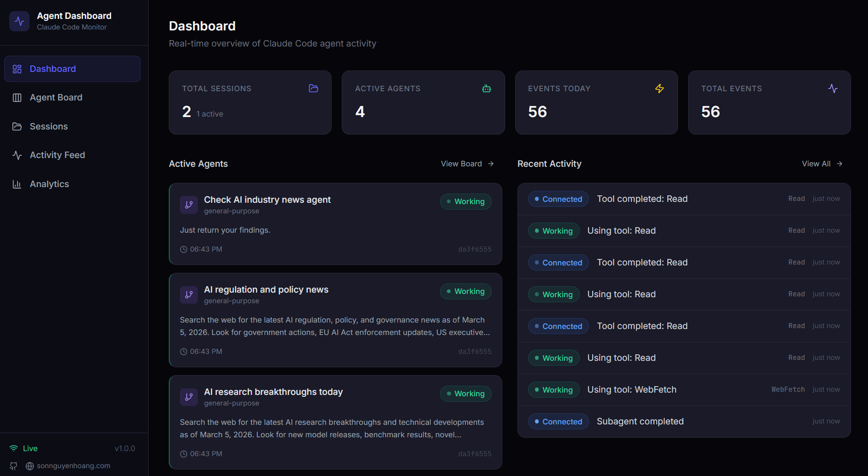
Task: Toggle the Working badge on AI research breakthroughs today
Action: (465, 394)
